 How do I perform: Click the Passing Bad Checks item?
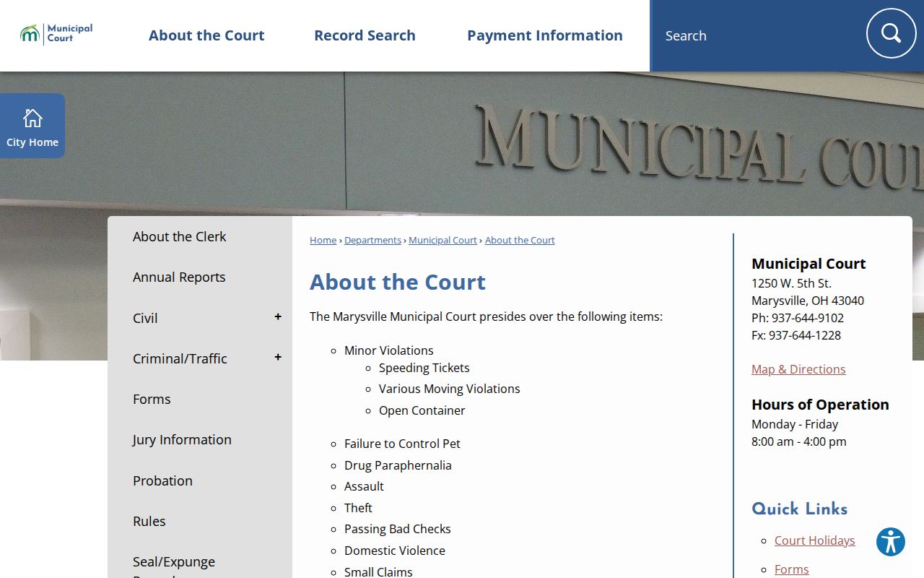[x=398, y=529]
